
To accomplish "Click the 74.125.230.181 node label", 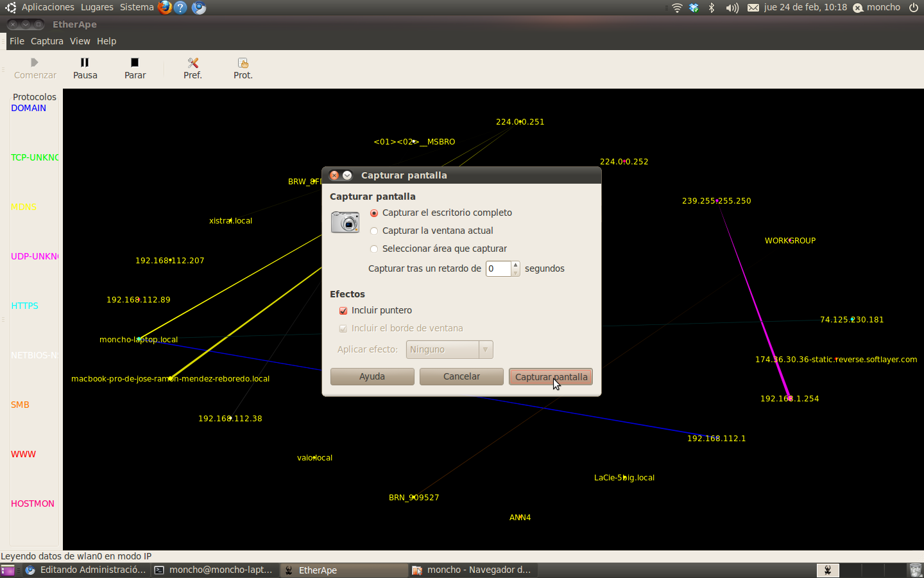I will [851, 319].
